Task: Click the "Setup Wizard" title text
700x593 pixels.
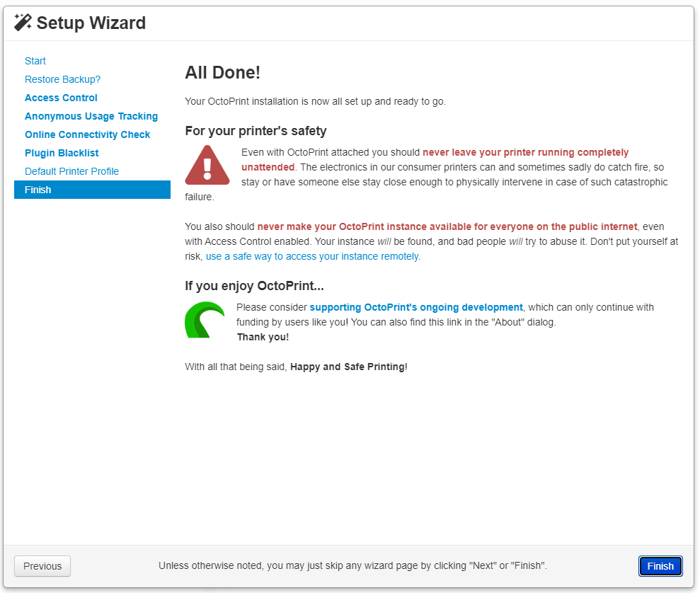Action: pyautogui.click(x=91, y=23)
